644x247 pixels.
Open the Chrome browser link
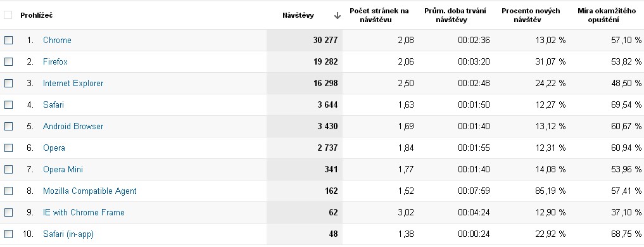pos(57,41)
